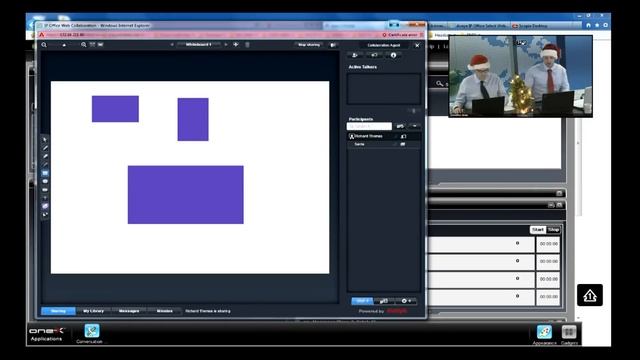
Task: Open the Minutes tab
Action: 164,311
